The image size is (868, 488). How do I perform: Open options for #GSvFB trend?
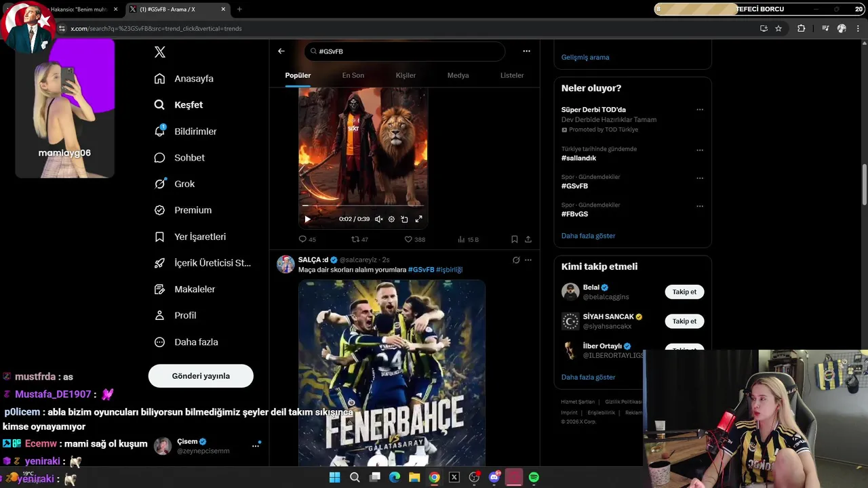tap(700, 178)
